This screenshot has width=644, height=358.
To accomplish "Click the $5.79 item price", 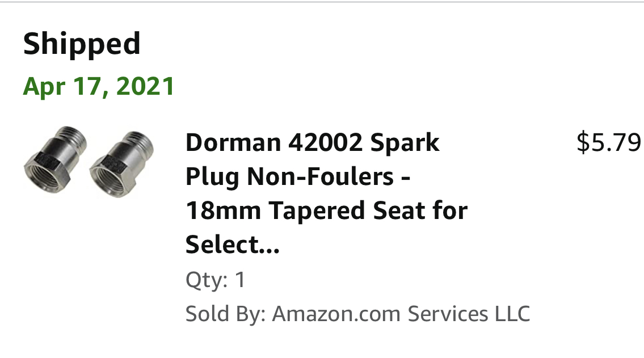I will tap(608, 142).
